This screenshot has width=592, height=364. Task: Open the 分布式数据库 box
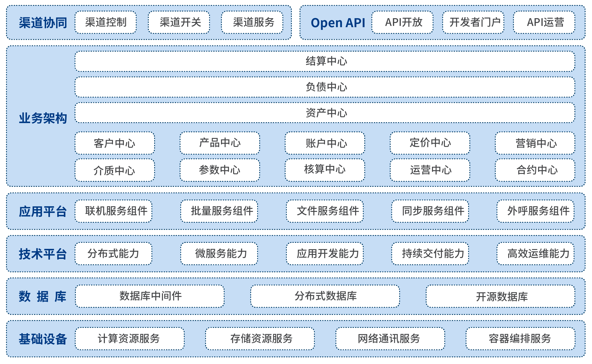325,296
